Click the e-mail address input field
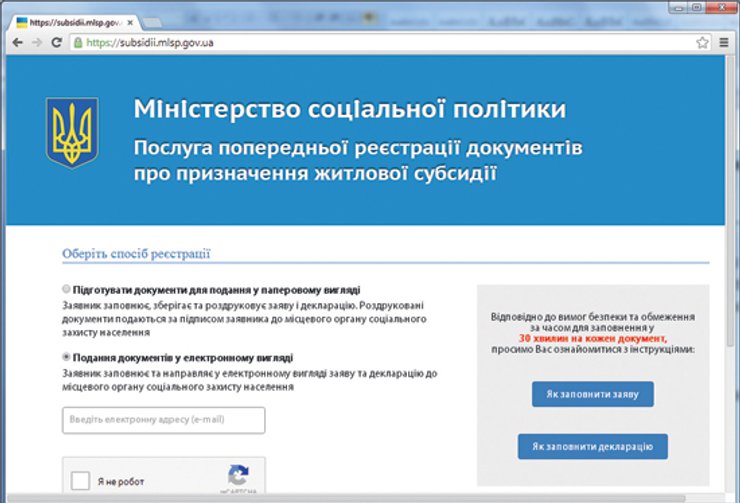The height and width of the screenshot is (503, 740). click(163, 420)
